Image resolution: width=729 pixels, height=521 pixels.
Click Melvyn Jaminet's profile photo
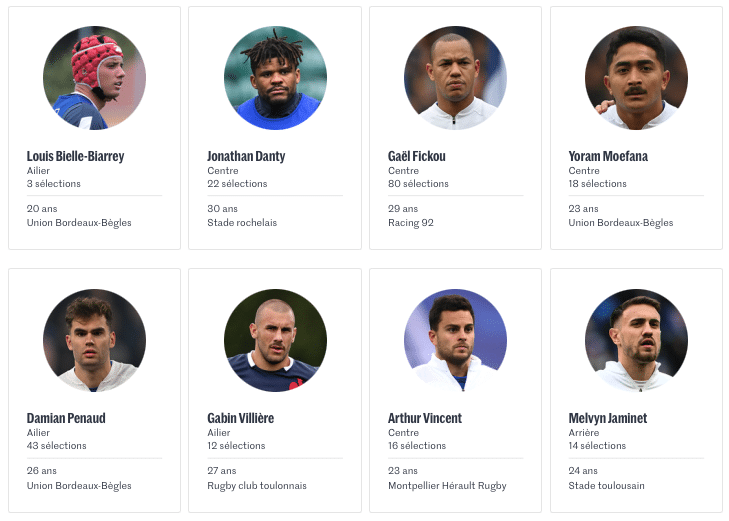click(x=636, y=340)
